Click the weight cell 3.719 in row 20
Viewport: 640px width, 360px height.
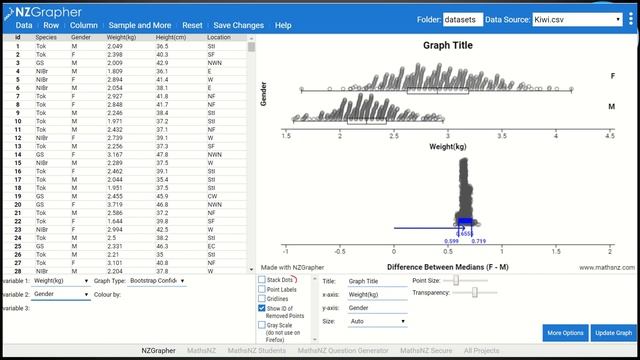[x=115, y=204]
